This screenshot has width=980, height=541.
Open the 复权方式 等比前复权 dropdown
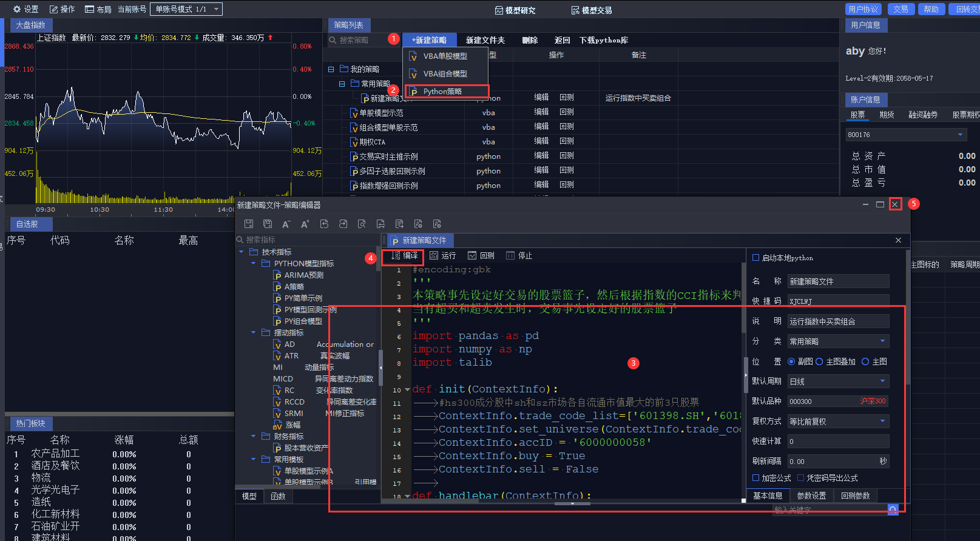[838, 422]
